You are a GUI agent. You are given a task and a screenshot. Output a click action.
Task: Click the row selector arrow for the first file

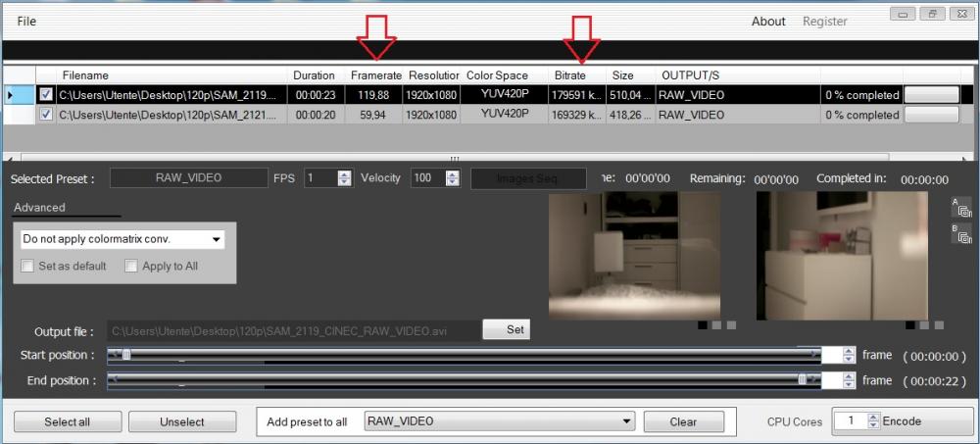[x=11, y=95]
